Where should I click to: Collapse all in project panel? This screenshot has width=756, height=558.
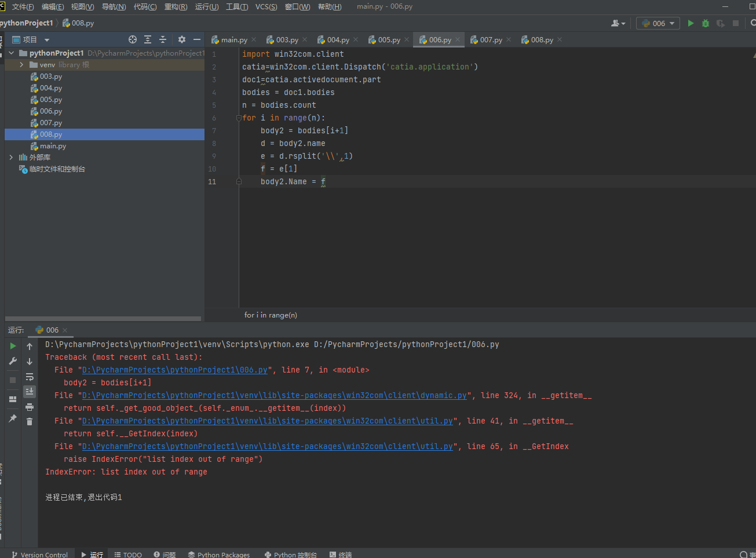coord(163,39)
